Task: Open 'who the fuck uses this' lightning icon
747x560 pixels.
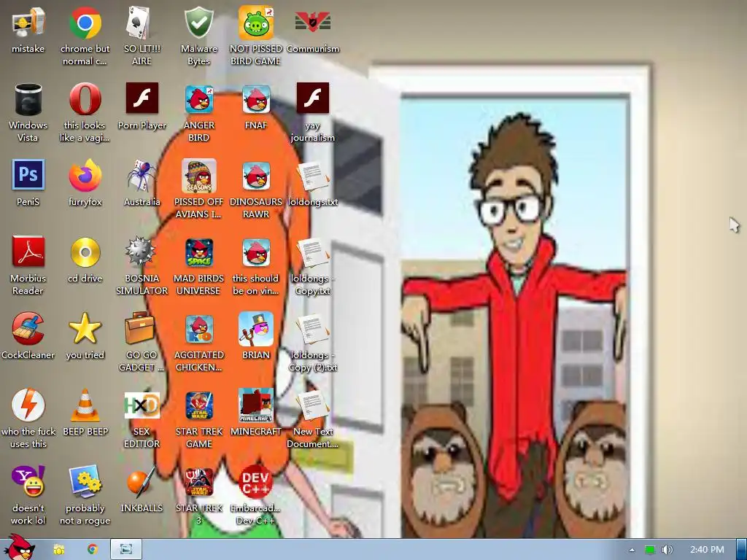Action: click(28, 405)
